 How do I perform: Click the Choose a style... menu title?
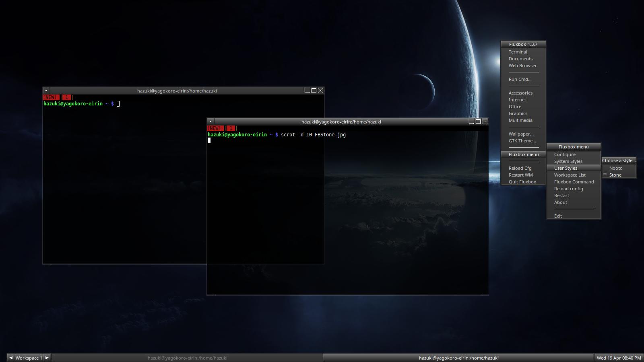click(619, 160)
